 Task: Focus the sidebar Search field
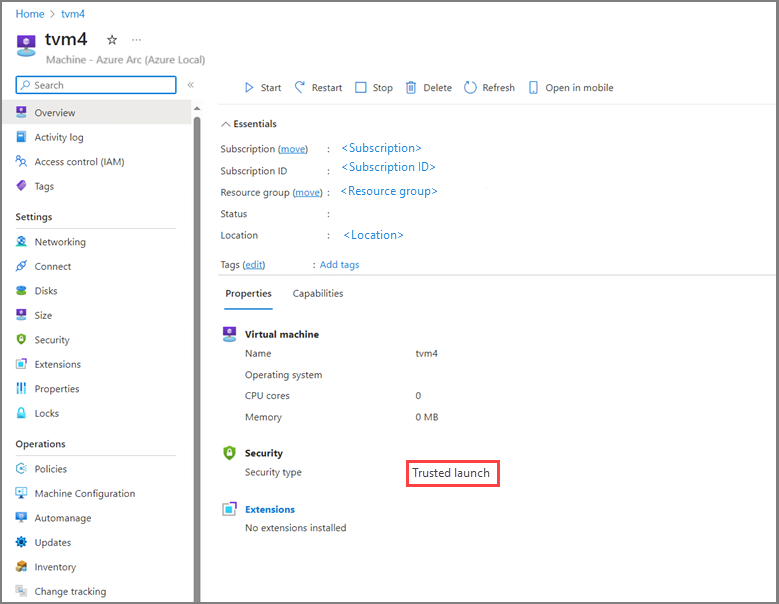[x=96, y=85]
